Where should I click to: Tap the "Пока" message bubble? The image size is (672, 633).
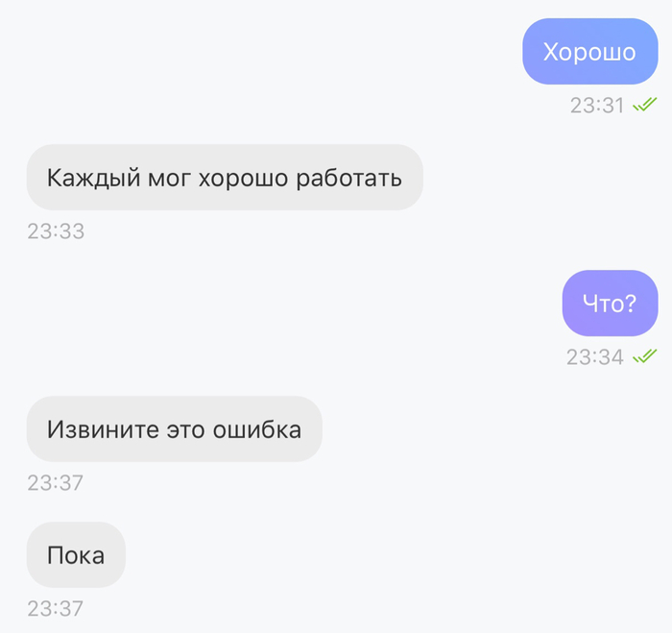[x=76, y=555]
